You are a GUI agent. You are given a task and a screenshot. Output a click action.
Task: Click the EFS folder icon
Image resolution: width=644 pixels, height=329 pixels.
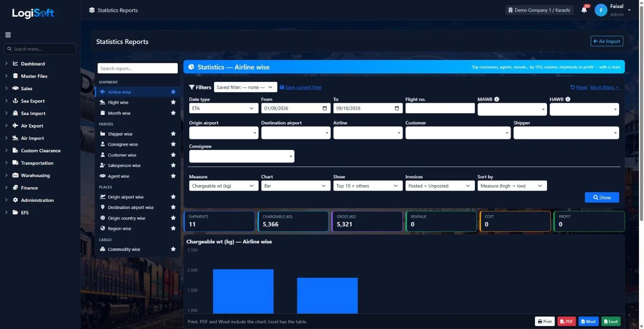pyautogui.click(x=16, y=213)
